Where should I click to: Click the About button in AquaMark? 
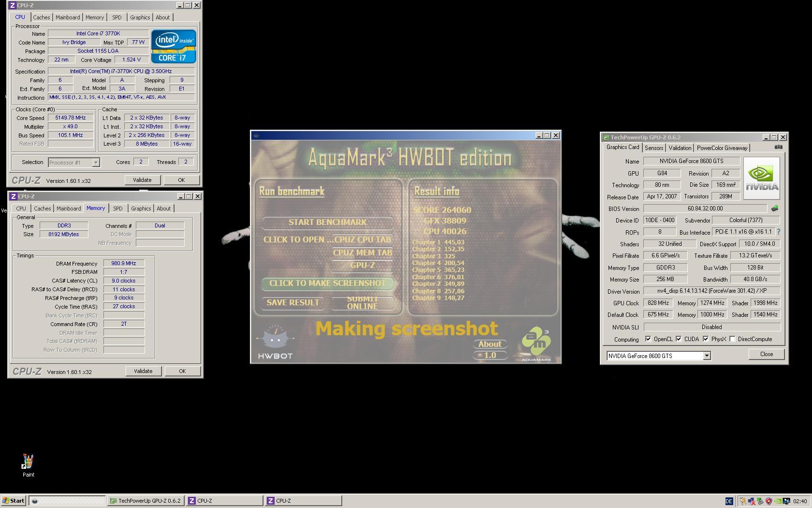tap(490, 344)
